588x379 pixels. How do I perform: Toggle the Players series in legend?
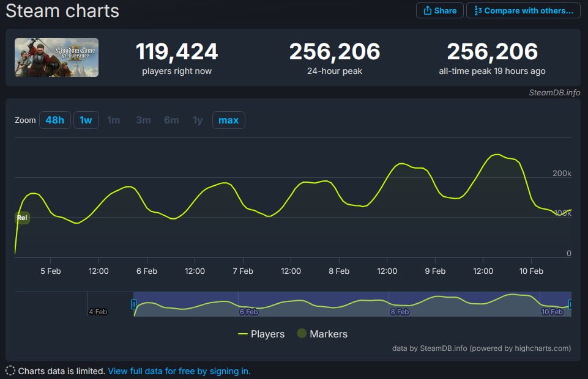(x=261, y=334)
